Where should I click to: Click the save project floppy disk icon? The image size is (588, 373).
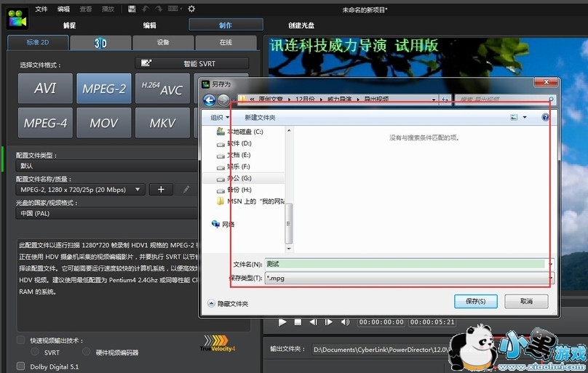pyautogui.click(x=131, y=9)
